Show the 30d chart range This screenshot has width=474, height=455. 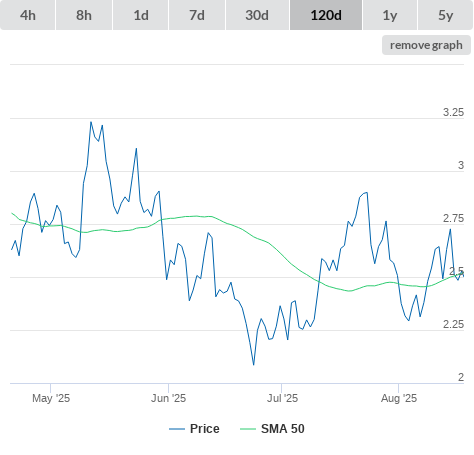tap(257, 15)
